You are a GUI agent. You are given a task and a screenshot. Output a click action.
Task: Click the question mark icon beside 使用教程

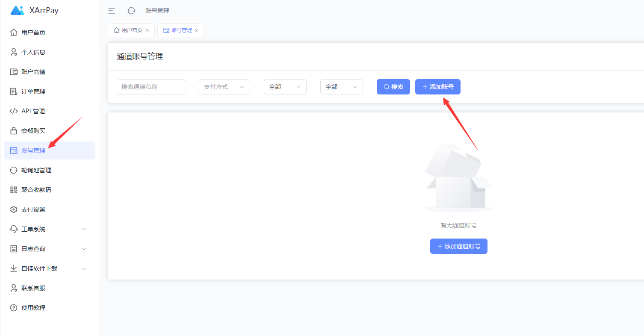[14, 308]
